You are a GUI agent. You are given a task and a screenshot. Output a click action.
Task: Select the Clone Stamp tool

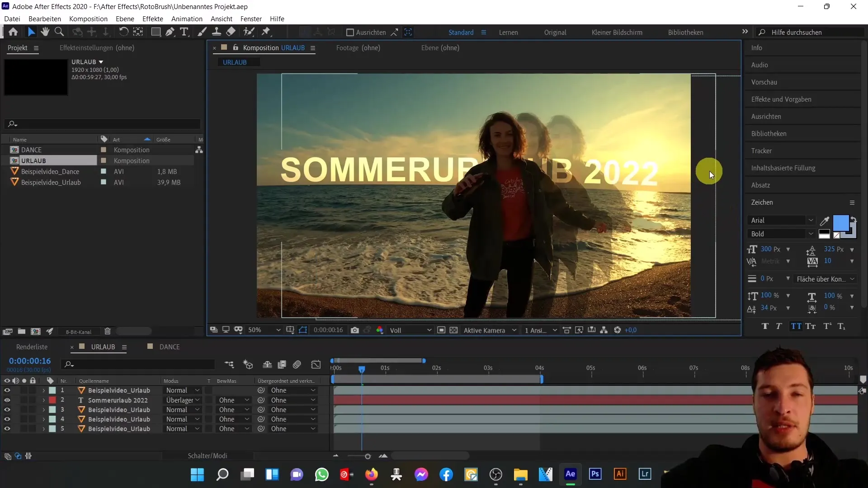tap(217, 32)
